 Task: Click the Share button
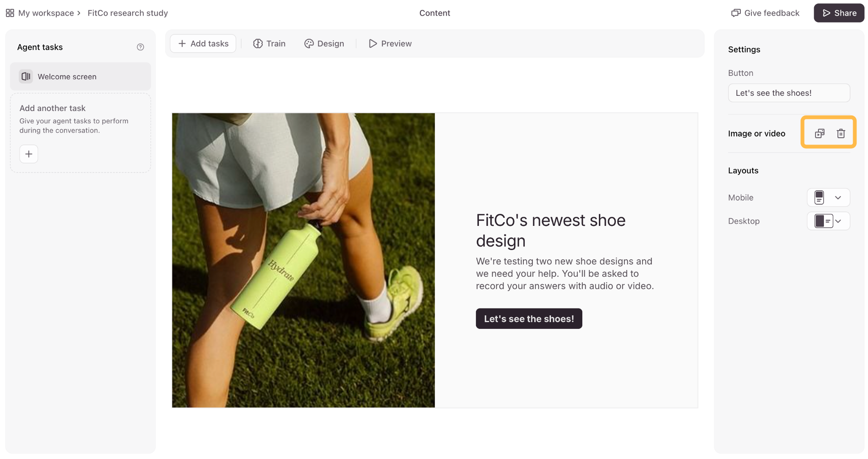[x=839, y=13]
